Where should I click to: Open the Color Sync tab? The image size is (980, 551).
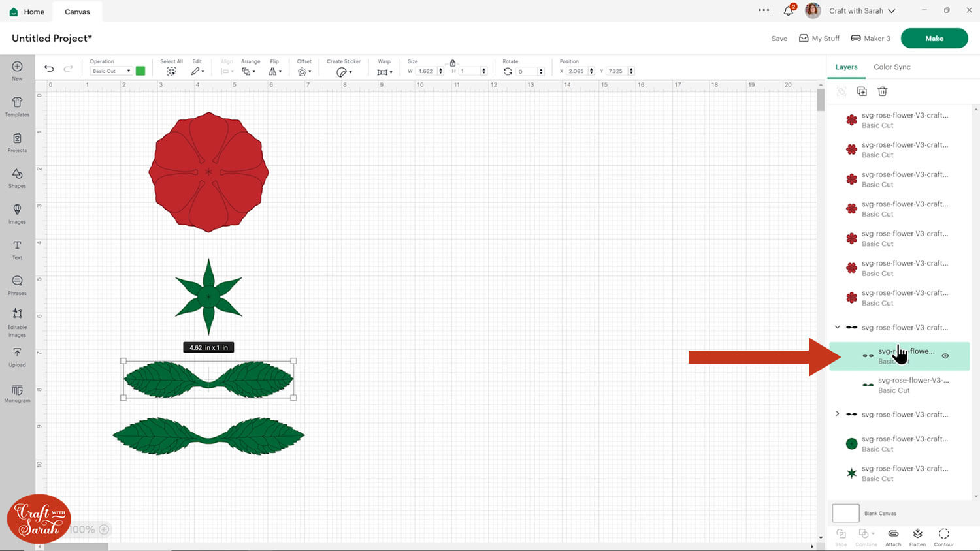point(892,67)
